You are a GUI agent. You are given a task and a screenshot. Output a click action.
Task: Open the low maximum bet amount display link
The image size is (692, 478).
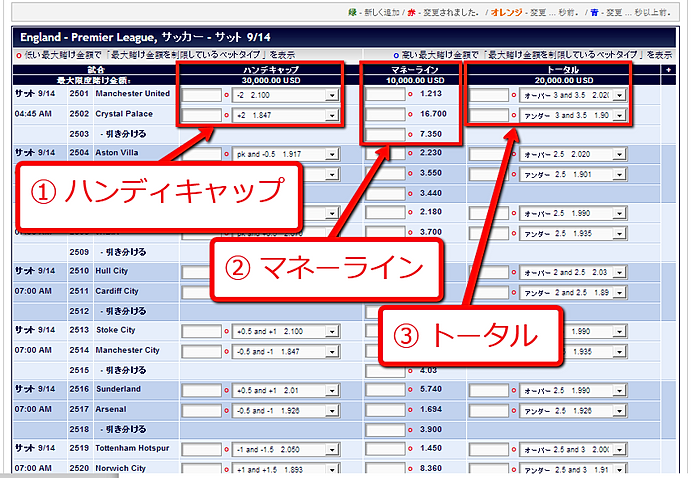(x=155, y=55)
